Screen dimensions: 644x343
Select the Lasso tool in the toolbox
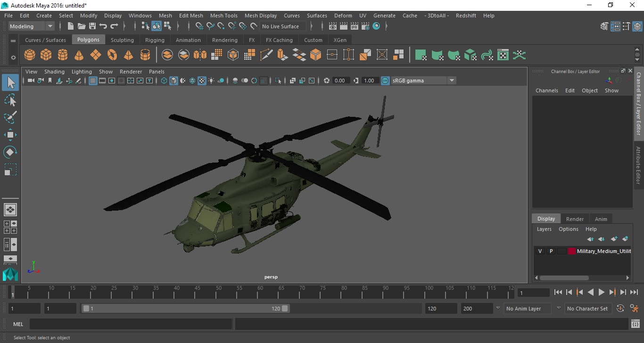[x=10, y=100]
